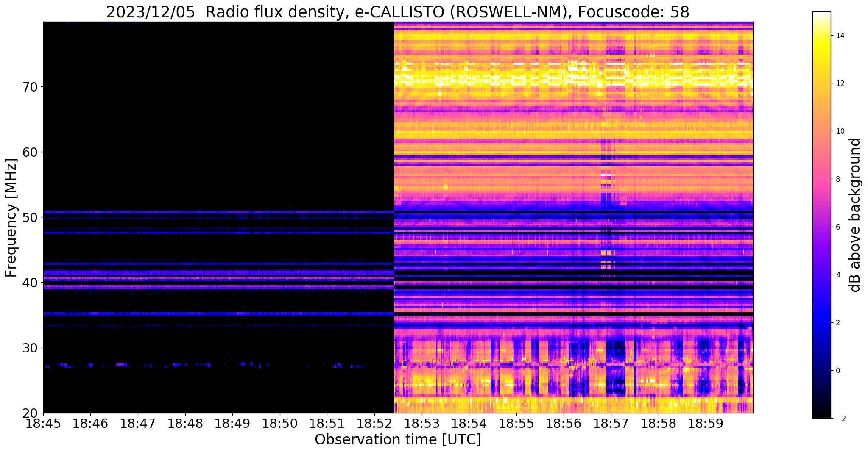Click the 18:59 time tick label

point(706,424)
